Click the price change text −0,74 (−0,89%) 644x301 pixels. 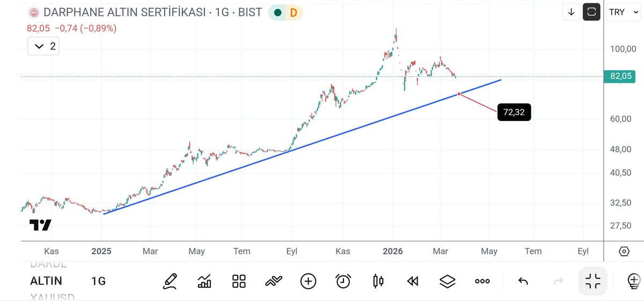pyautogui.click(x=85, y=28)
